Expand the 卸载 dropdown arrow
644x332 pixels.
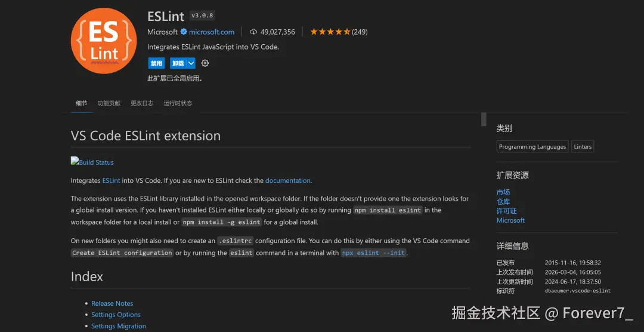[191, 63]
